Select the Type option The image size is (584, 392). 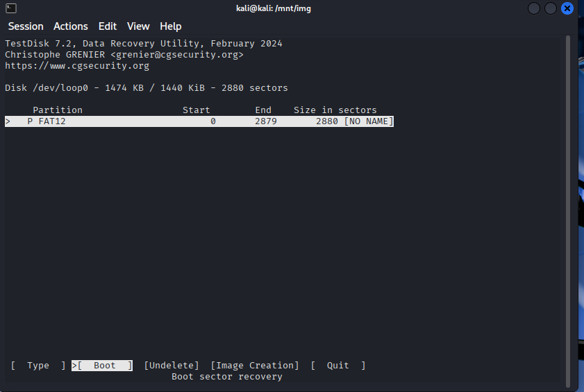pos(38,366)
